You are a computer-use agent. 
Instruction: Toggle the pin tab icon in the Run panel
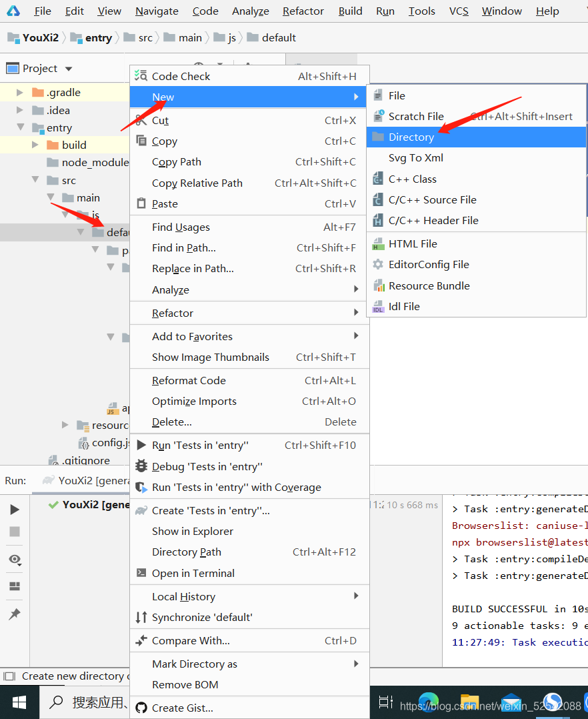pos(15,614)
